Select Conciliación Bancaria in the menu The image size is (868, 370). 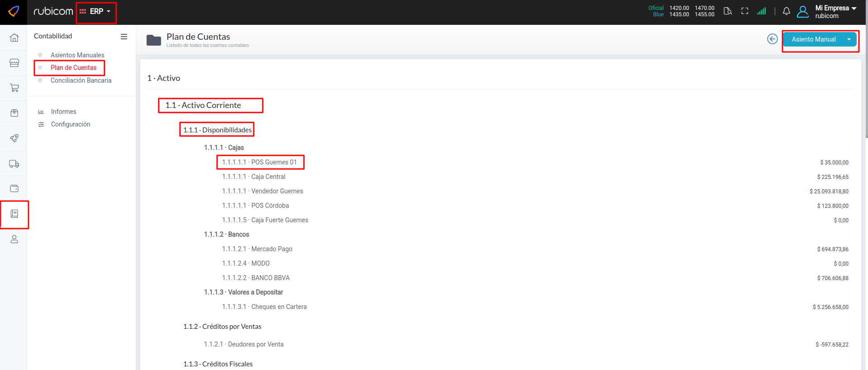point(81,80)
